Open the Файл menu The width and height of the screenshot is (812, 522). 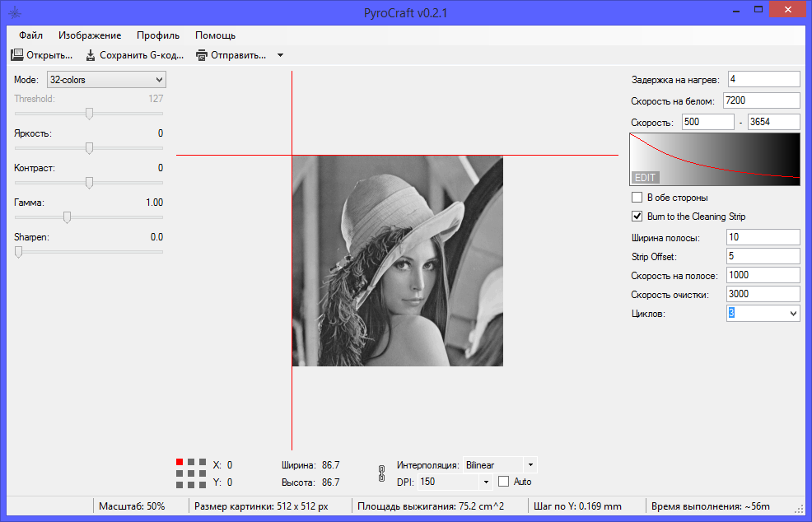(x=31, y=35)
